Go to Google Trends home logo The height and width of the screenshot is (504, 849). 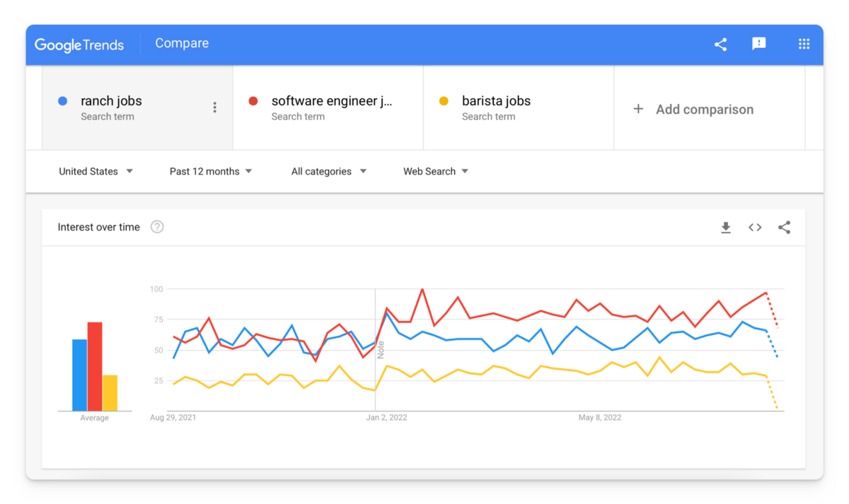(x=79, y=45)
